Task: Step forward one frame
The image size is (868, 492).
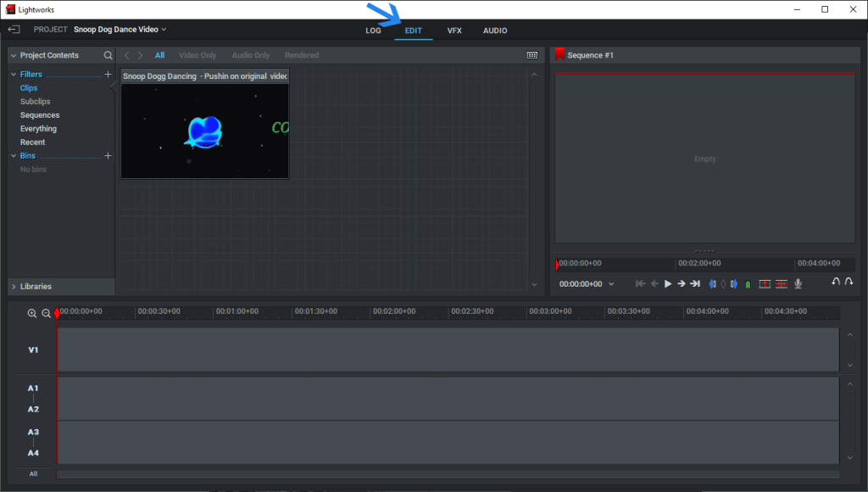Action: [x=682, y=283]
